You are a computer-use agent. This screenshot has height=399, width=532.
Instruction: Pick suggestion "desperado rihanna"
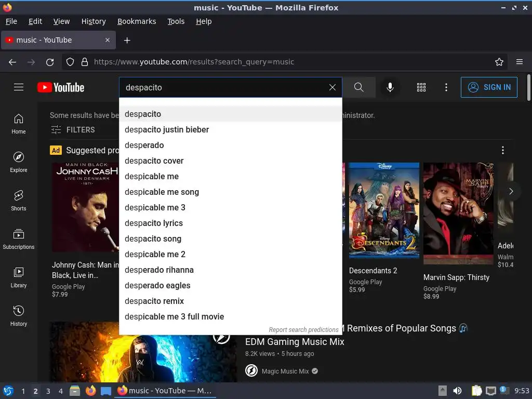[x=231, y=270]
